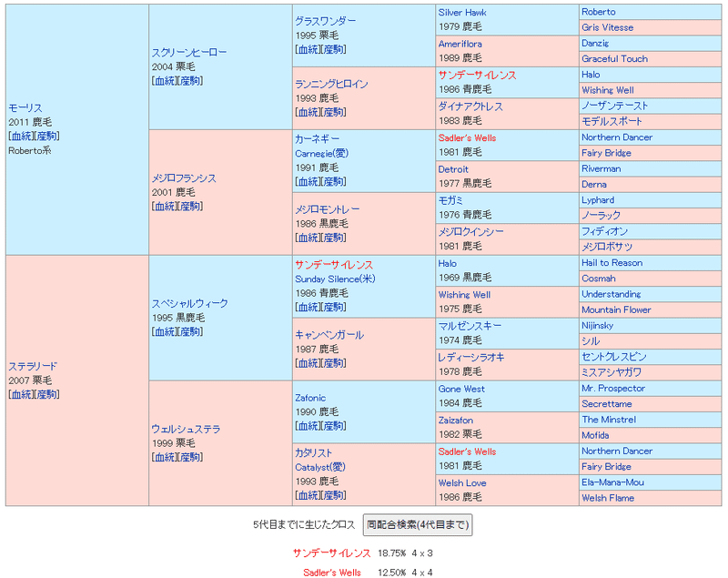The height and width of the screenshot is (578, 728).
Task: Open ステラリード horse page
Action: pos(33,366)
